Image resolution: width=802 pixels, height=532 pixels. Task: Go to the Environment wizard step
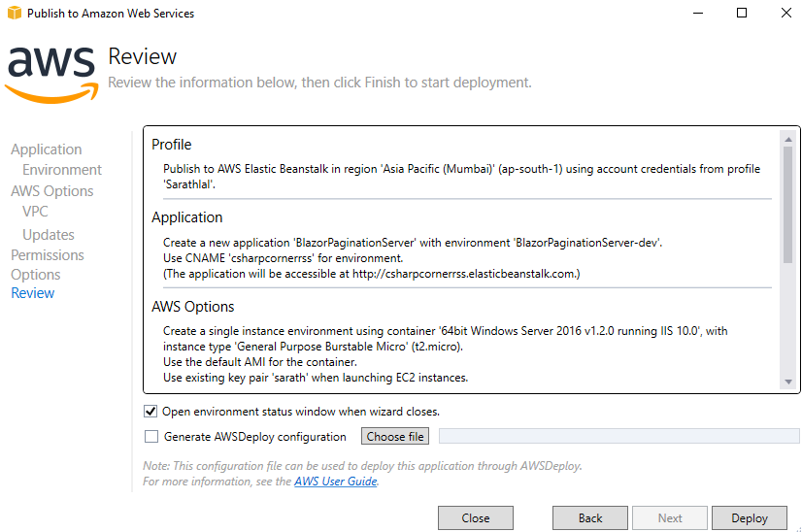[62, 169]
